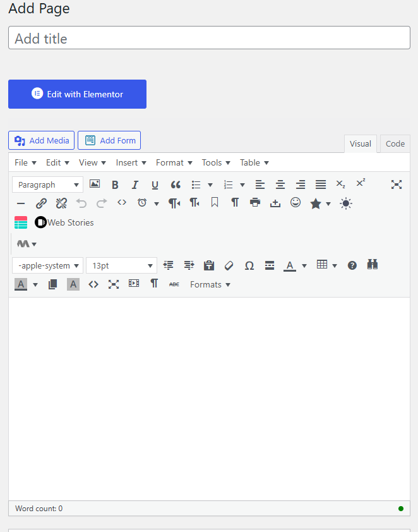Open numbered list style dropdown arrow
Screen dimensions: 418x532
point(242,185)
